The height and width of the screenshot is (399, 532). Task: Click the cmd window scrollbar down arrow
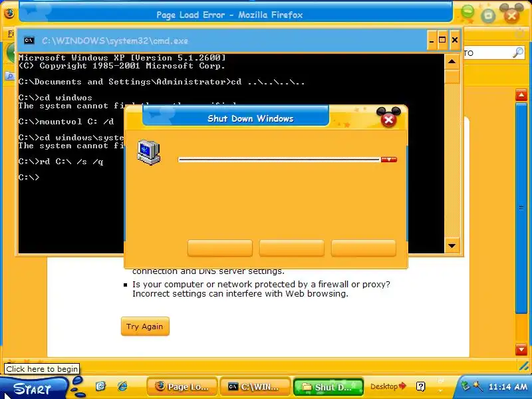click(x=452, y=245)
